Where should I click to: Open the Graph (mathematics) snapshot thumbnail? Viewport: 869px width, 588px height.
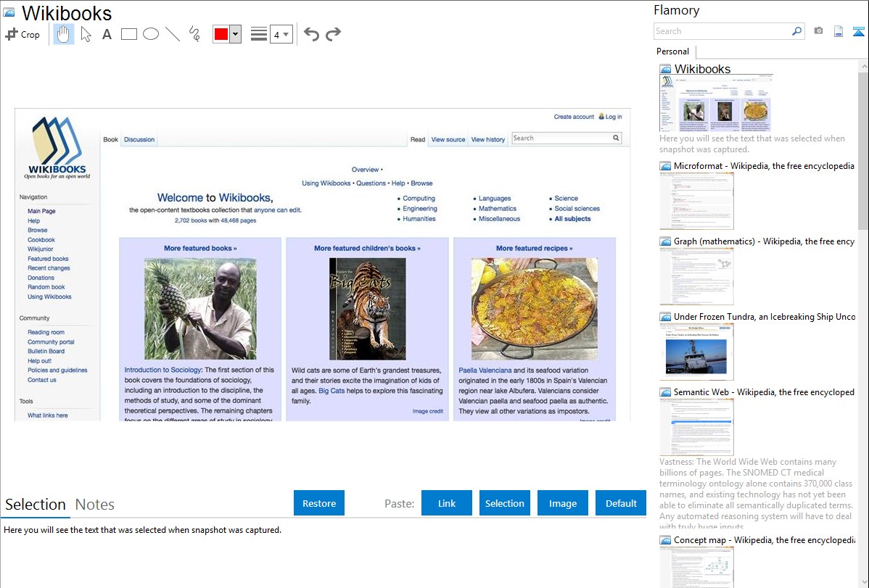click(696, 276)
